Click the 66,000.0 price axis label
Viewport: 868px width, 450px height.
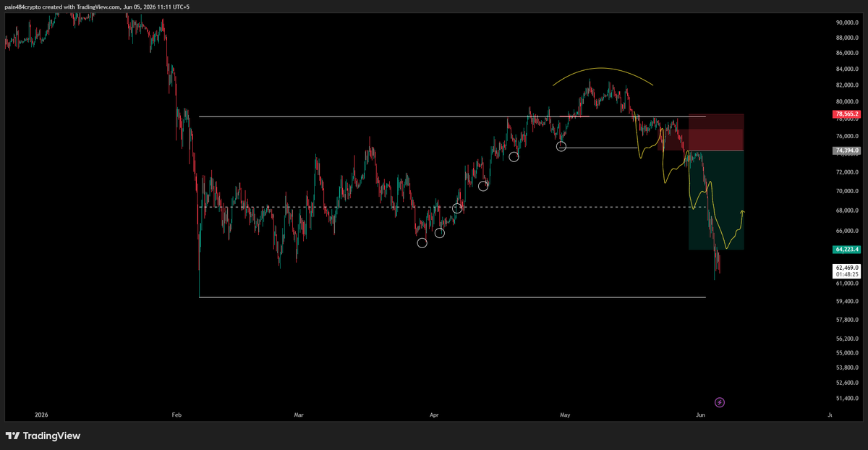[848, 232]
